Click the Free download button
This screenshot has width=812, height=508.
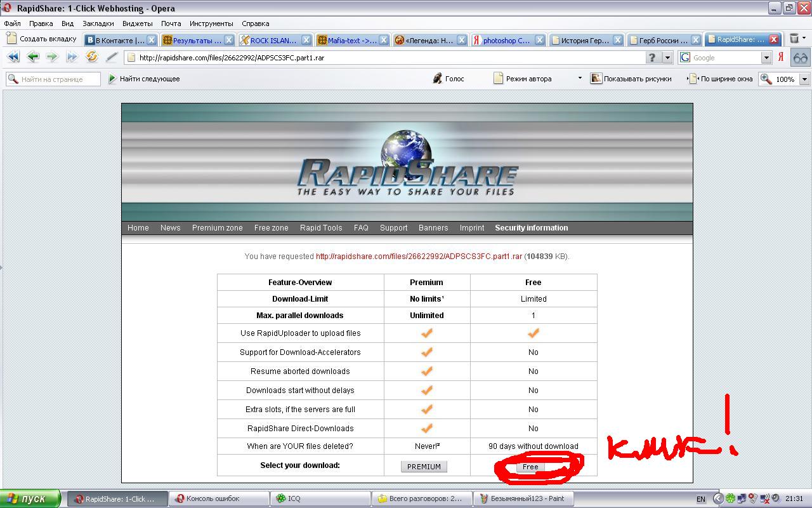pyautogui.click(x=530, y=467)
